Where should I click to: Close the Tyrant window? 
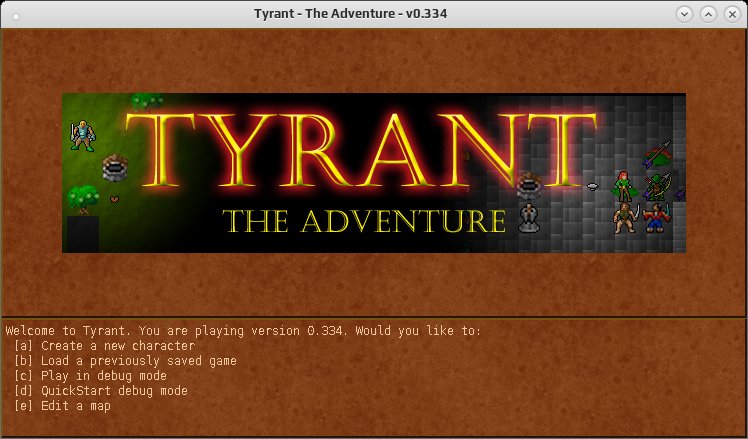point(732,14)
